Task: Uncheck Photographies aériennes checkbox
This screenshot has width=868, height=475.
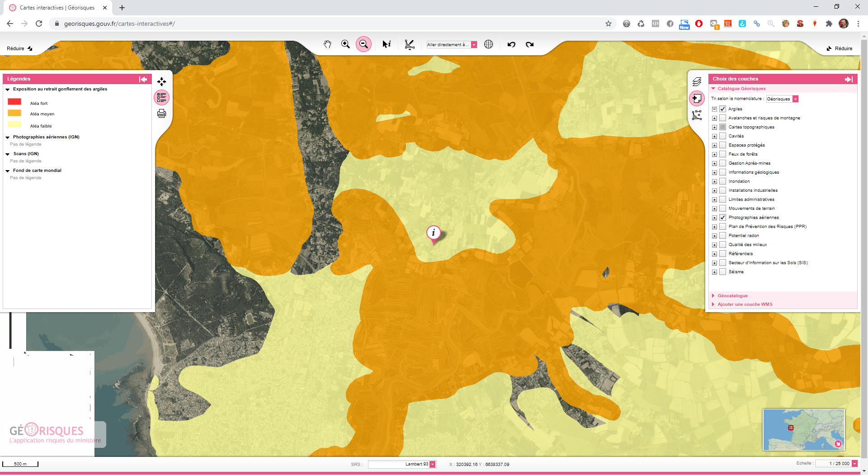Action: click(722, 218)
